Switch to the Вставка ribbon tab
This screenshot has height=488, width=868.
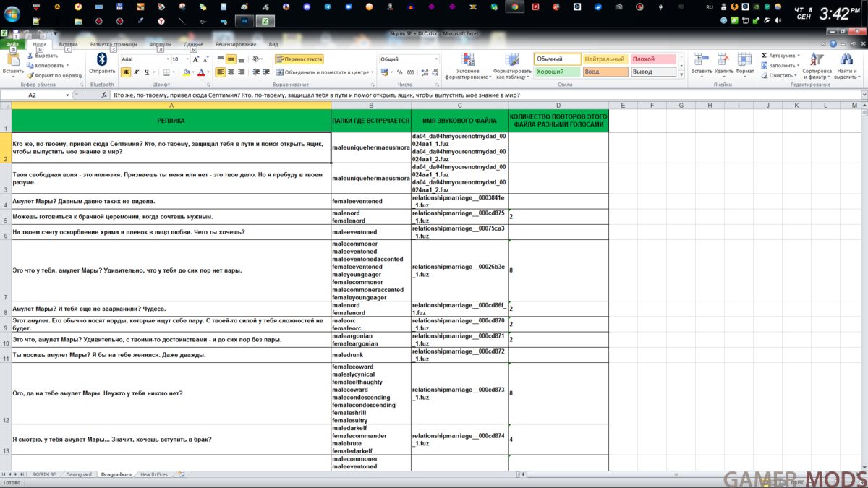[x=68, y=44]
